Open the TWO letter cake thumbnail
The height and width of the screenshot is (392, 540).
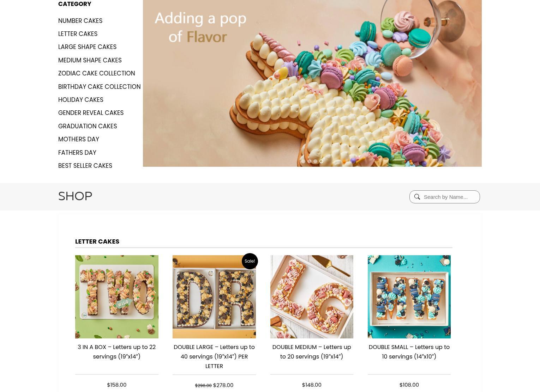tap(116, 297)
